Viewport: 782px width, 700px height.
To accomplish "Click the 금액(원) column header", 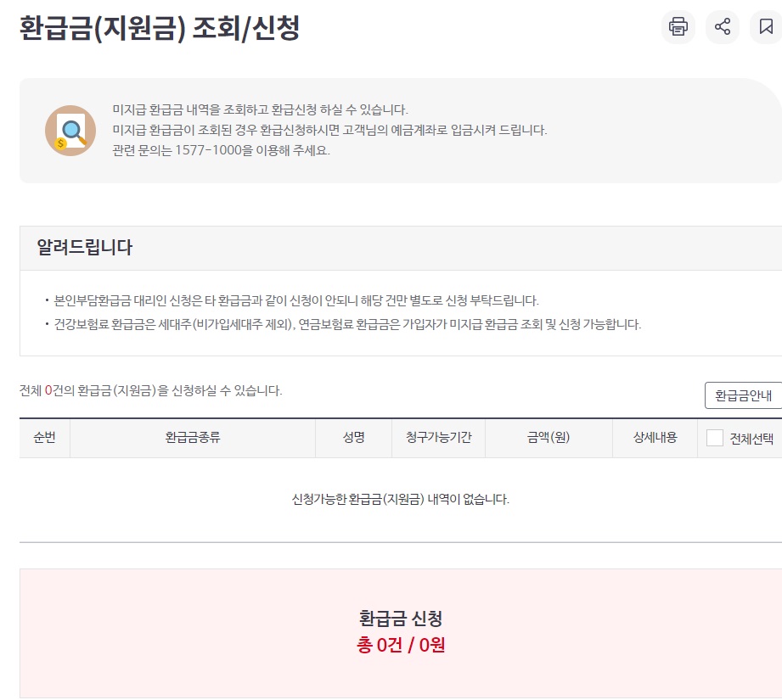I will [549, 438].
